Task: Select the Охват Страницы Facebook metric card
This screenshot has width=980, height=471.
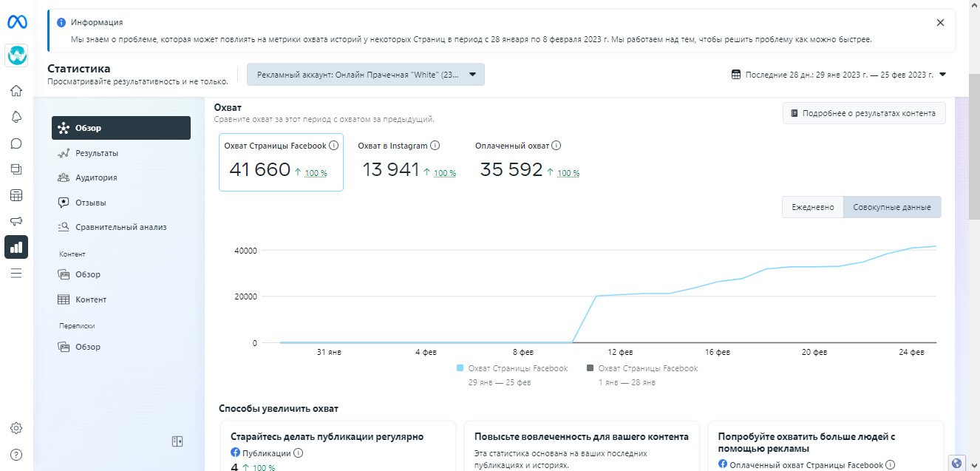Action: point(281,162)
